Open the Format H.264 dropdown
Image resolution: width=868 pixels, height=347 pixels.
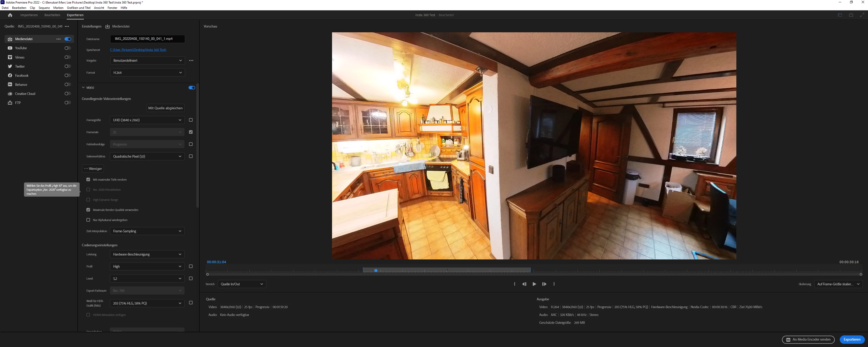[147, 73]
